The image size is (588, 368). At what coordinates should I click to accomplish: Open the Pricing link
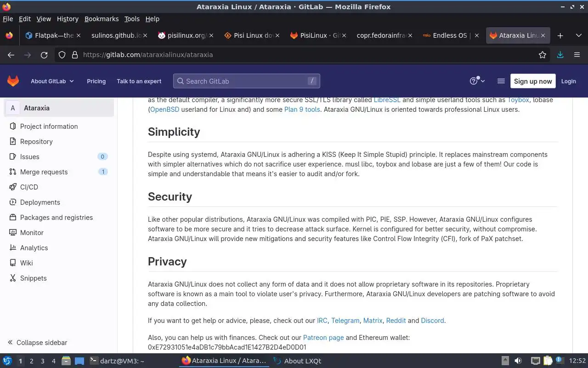pyautogui.click(x=96, y=81)
